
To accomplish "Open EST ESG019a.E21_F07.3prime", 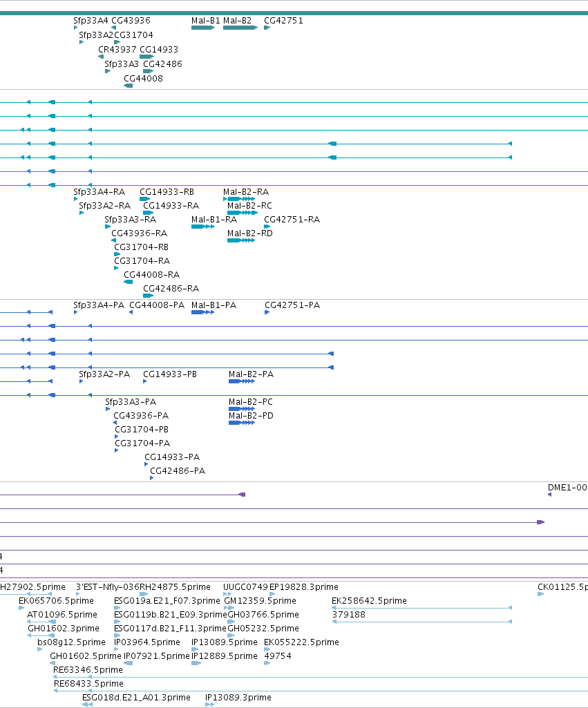I will [167, 601].
